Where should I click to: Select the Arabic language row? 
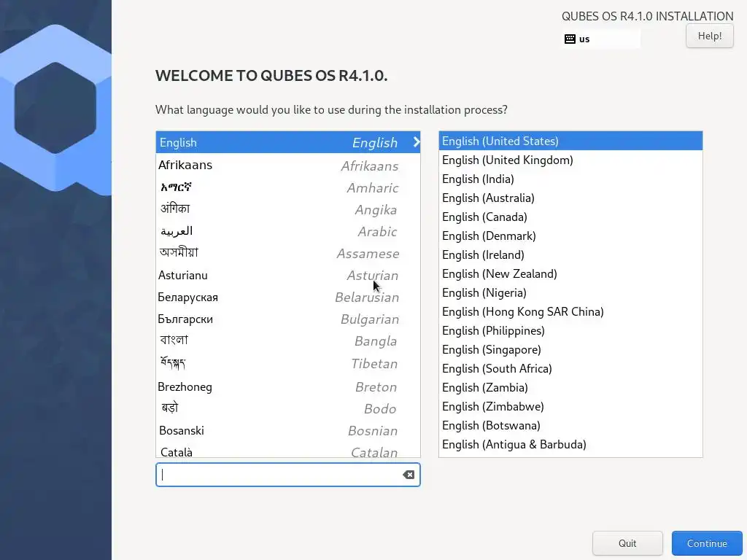point(287,231)
